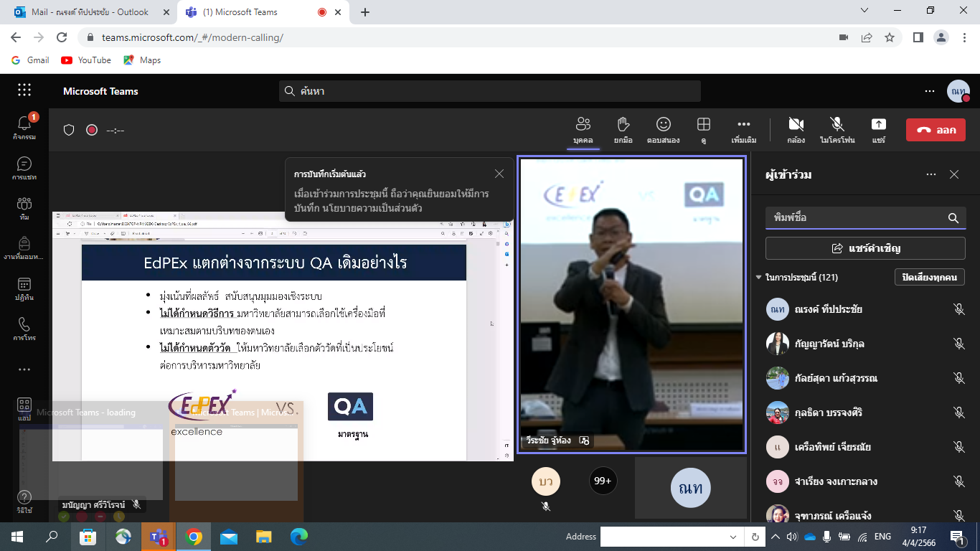The height and width of the screenshot is (551, 980).
Task: Select participant เครือทิพย์ เจียรณัย
Action: pos(865,447)
